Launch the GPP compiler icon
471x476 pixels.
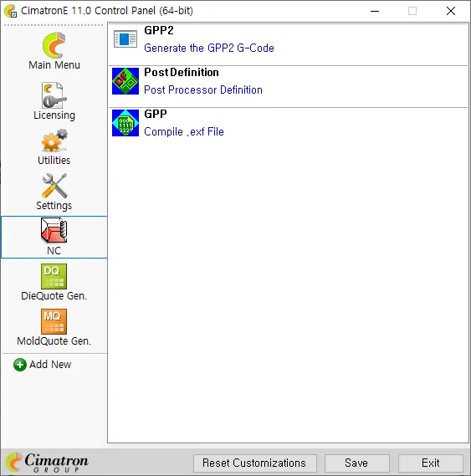tap(125, 123)
